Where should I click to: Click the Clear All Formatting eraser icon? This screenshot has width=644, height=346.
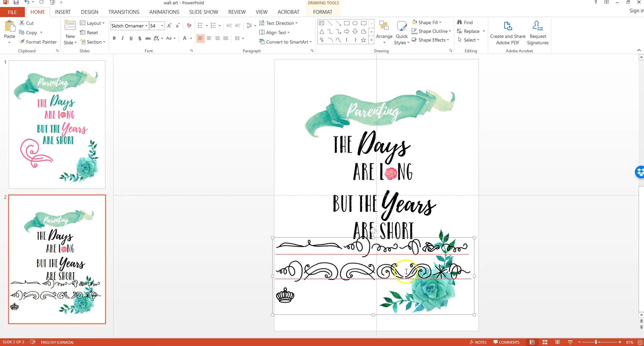click(189, 26)
